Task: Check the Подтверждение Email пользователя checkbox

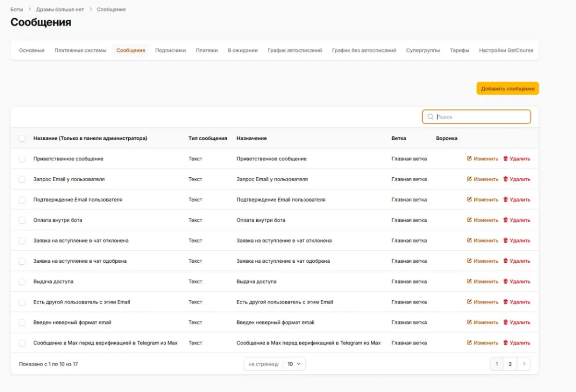Action: pos(22,200)
